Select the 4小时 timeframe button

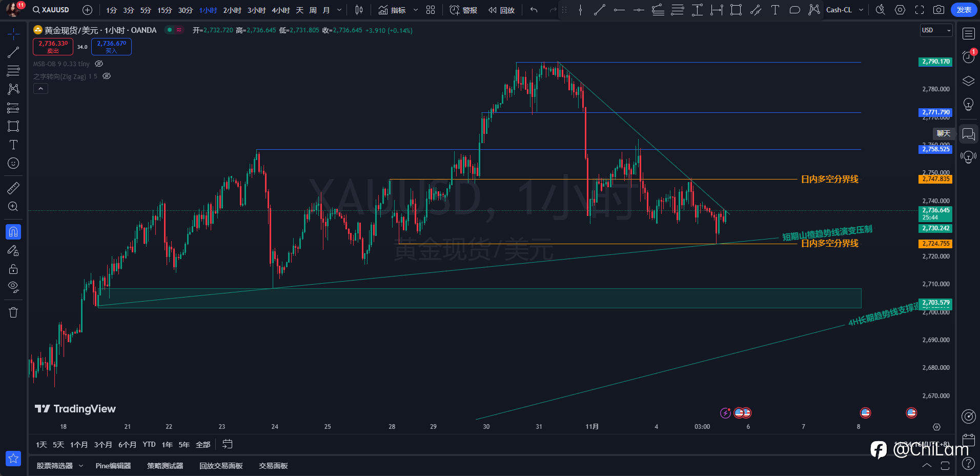pos(281,10)
